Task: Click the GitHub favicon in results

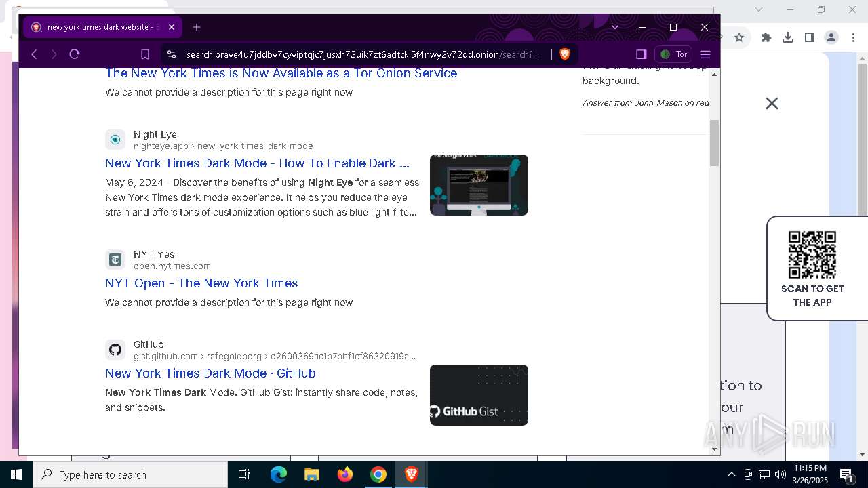Action: pos(115,350)
